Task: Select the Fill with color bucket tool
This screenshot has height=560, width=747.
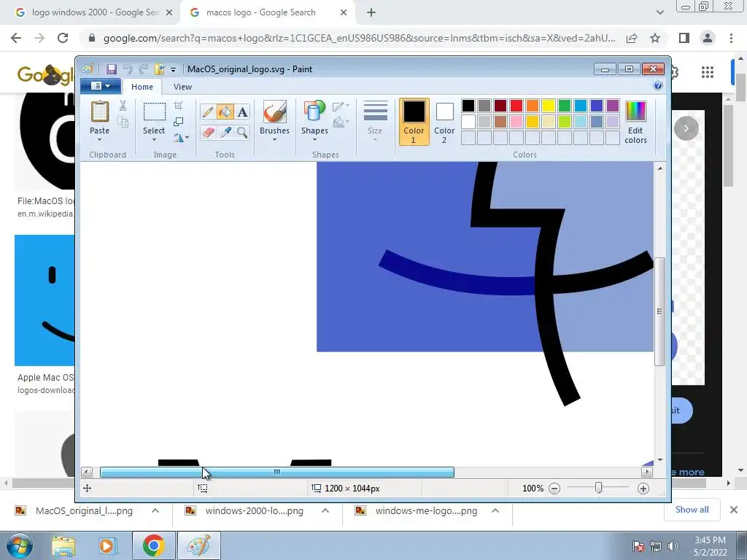Action: (x=225, y=112)
